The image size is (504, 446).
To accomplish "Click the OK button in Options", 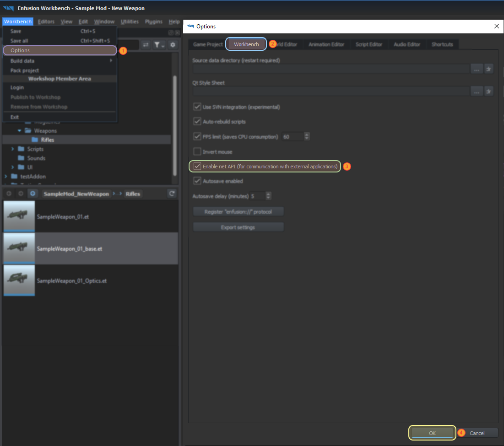I will tap(432, 433).
